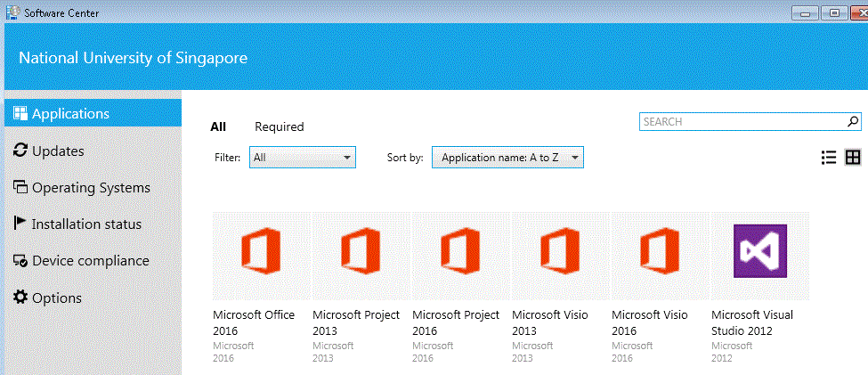The image size is (868, 375).
Task: Switch to the Required tab
Action: [279, 126]
